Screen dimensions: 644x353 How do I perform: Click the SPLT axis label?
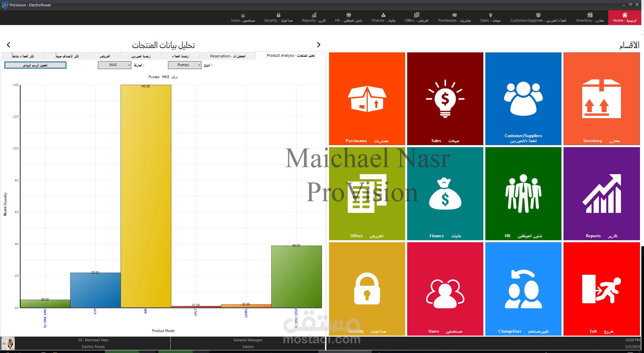pos(196,312)
